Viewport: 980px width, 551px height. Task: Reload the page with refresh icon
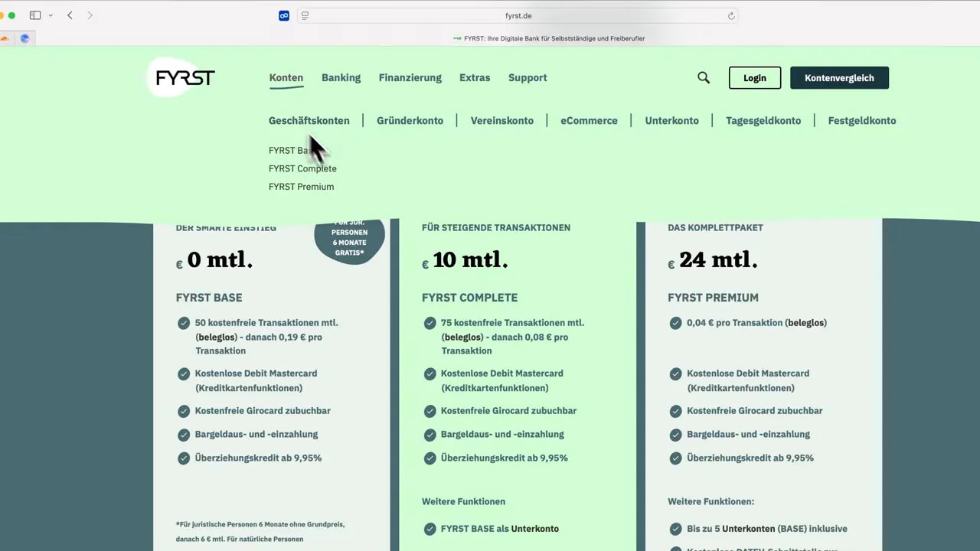[x=731, y=15]
